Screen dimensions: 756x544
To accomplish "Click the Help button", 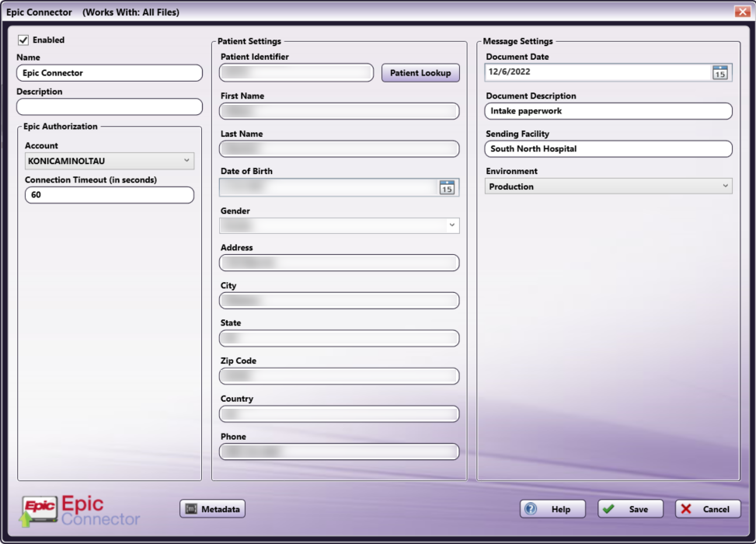I will 552,509.
